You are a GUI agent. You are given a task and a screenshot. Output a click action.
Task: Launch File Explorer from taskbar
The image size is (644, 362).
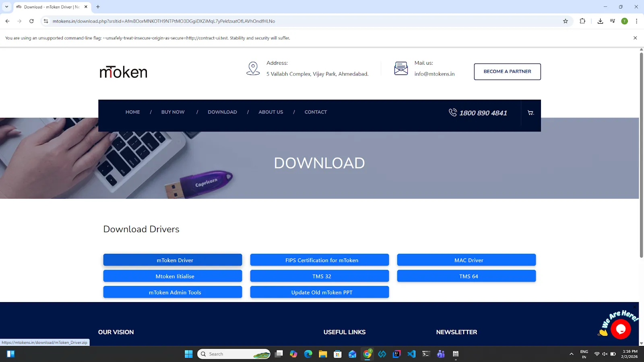tap(323, 354)
